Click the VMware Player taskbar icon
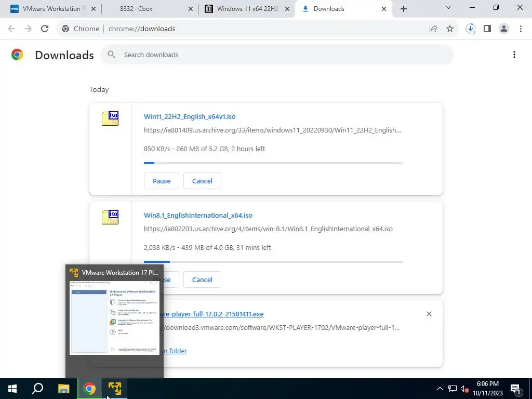This screenshot has width=532, height=399. click(115, 389)
